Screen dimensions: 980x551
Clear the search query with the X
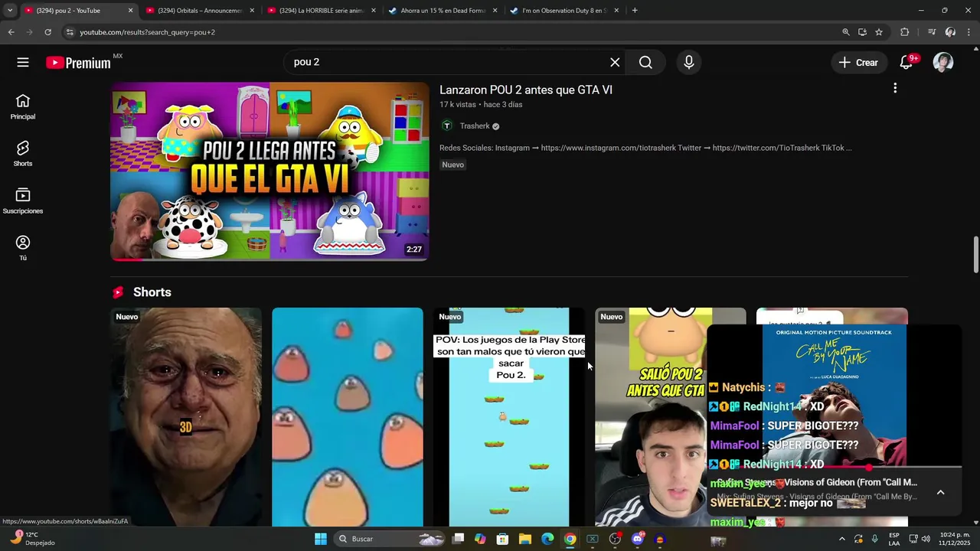(615, 63)
